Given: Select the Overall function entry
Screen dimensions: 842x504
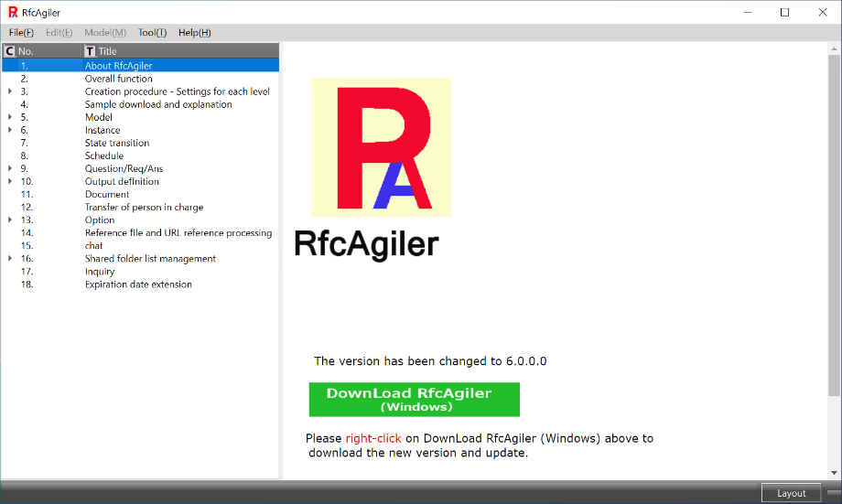Looking at the screenshot, I should [119, 79].
